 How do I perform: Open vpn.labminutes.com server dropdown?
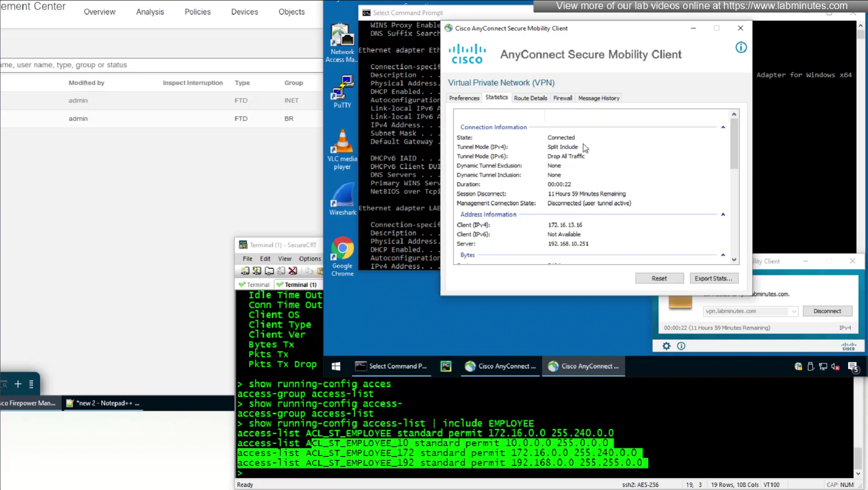[x=794, y=311]
